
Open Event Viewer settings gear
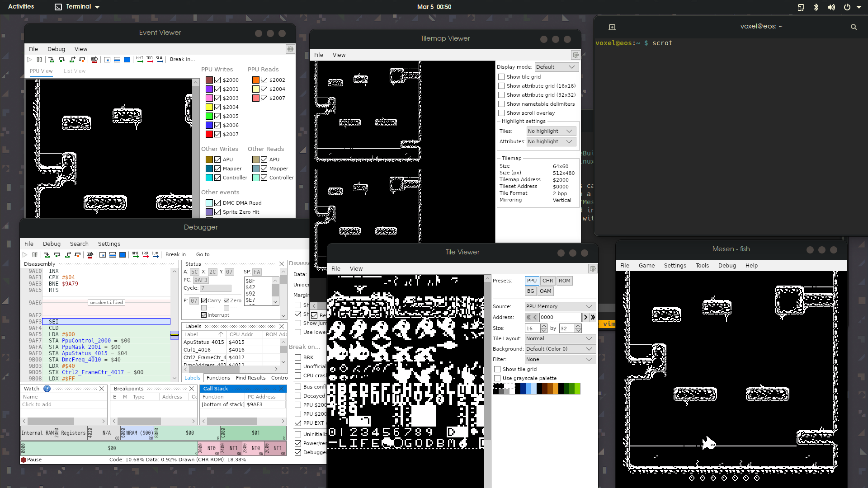point(290,49)
